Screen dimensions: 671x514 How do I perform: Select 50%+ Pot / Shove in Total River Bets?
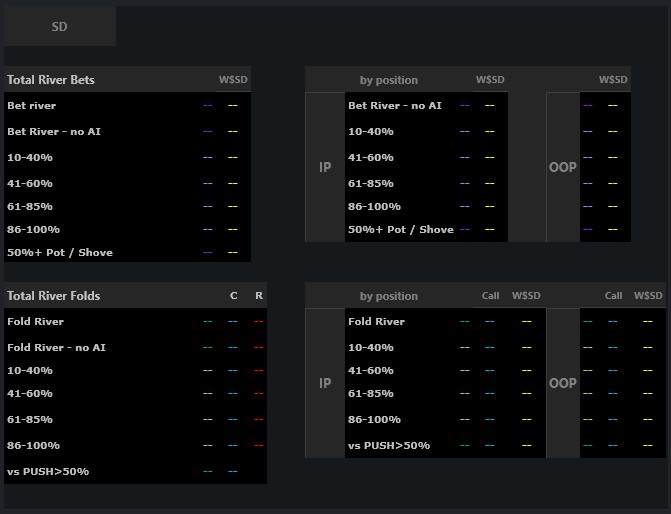pos(60,253)
